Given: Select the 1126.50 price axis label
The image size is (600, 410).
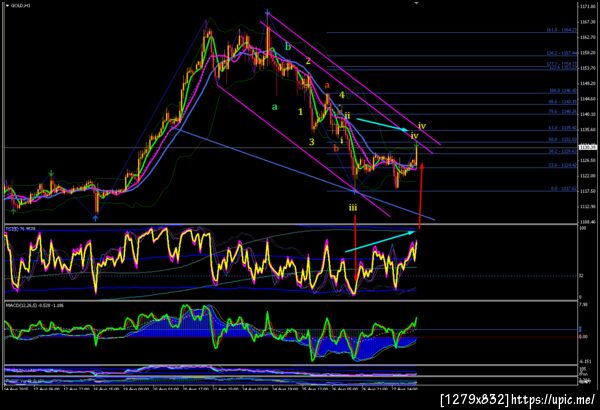Looking at the screenshot, I should (x=588, y=160).
